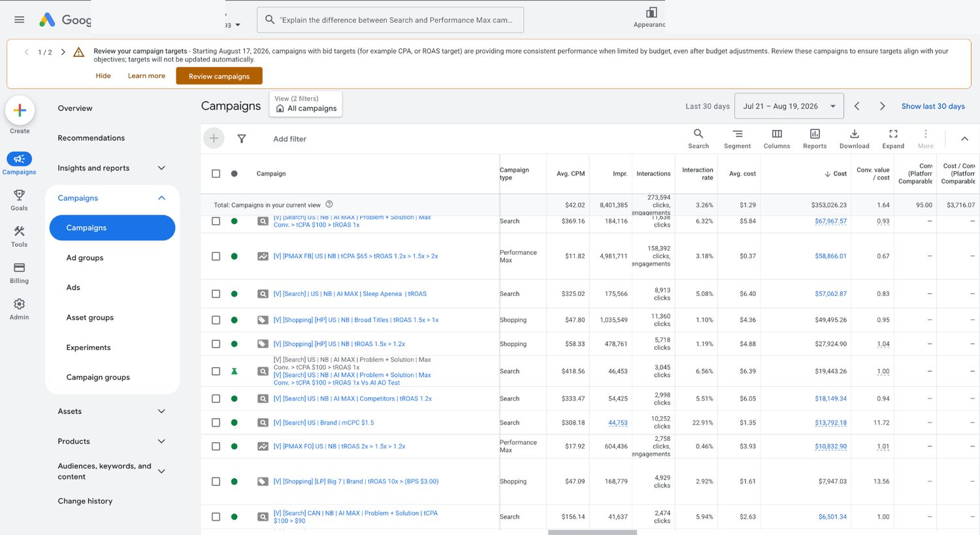This screenshot has height=535, width=980.
Task: Click Expand to enlarge the table
Action: (893, 138)
